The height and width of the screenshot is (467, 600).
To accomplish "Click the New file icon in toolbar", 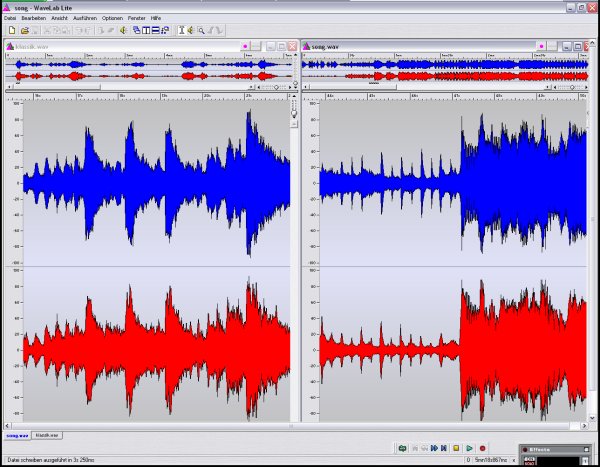I will click(10, 30).
